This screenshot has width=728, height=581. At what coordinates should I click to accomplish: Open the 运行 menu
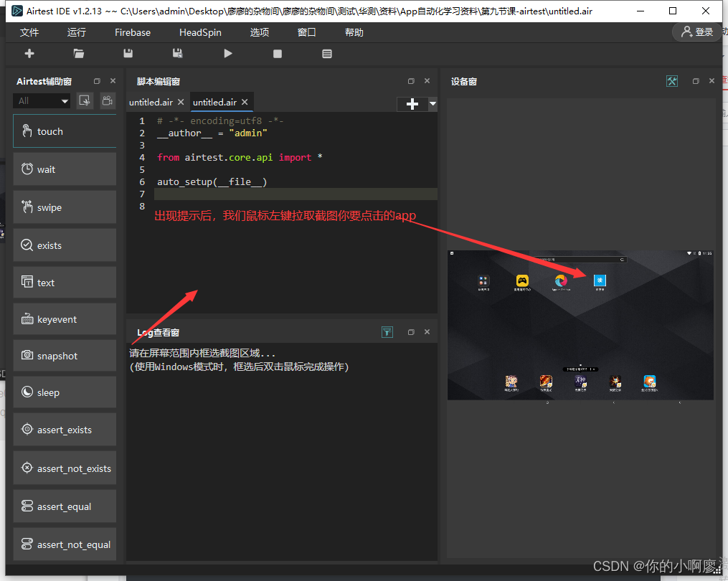point(77,32)
